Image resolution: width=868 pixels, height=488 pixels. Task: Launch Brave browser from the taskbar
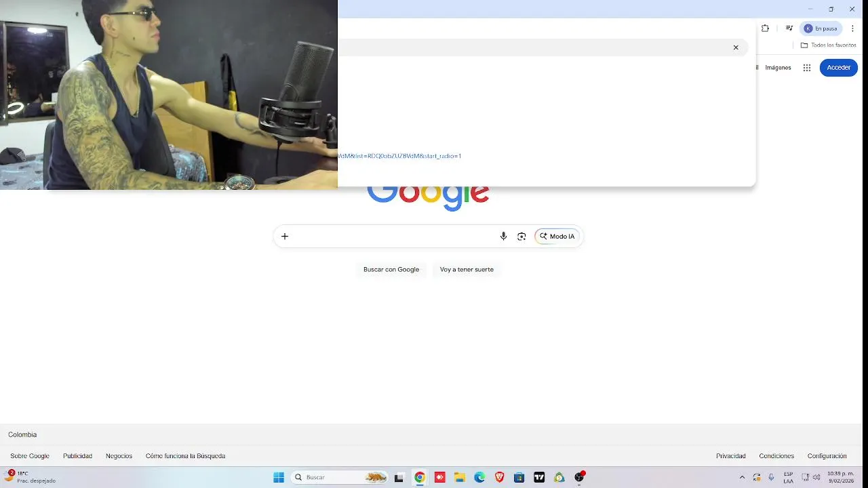pos(499,477)
